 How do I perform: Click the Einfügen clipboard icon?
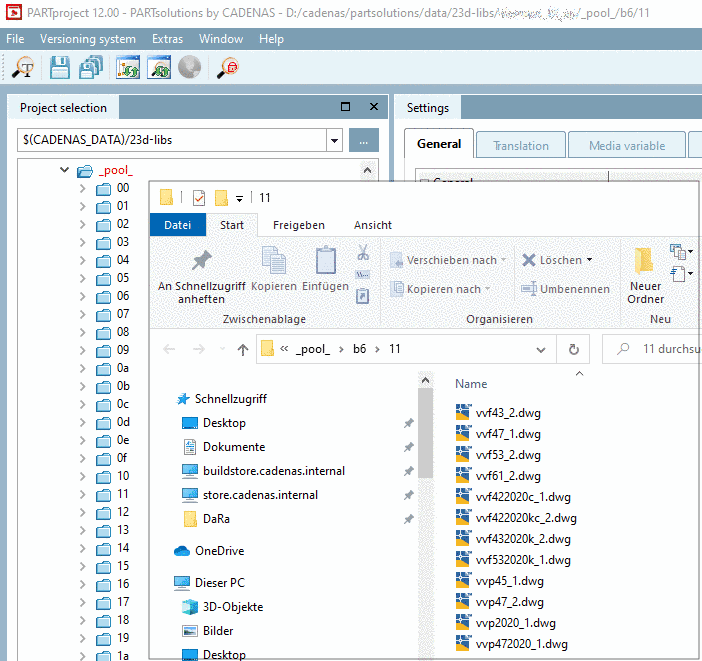[325, 261]
